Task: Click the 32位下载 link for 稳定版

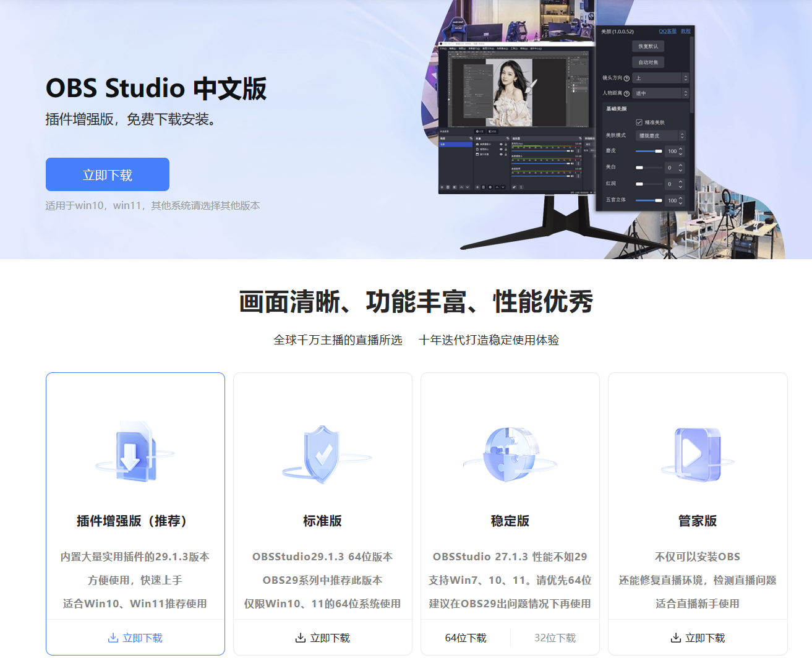Action: tap(555, 638)
